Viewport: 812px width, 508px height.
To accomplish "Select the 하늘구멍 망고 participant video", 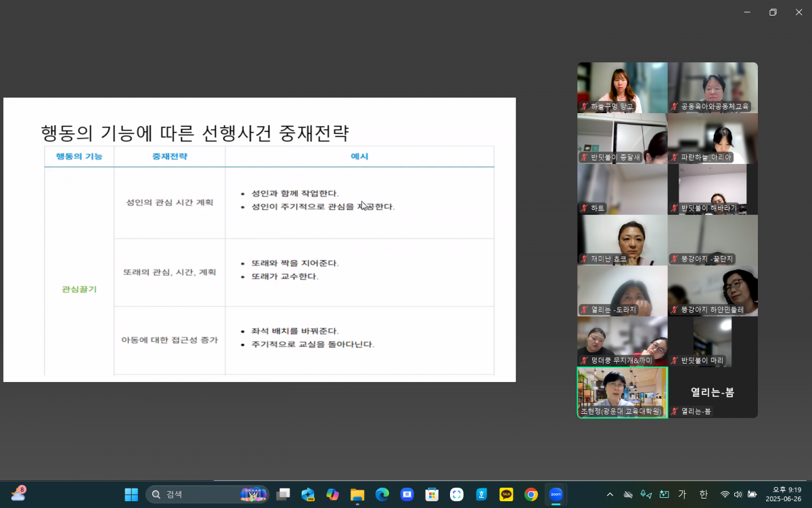I will 622,87.
